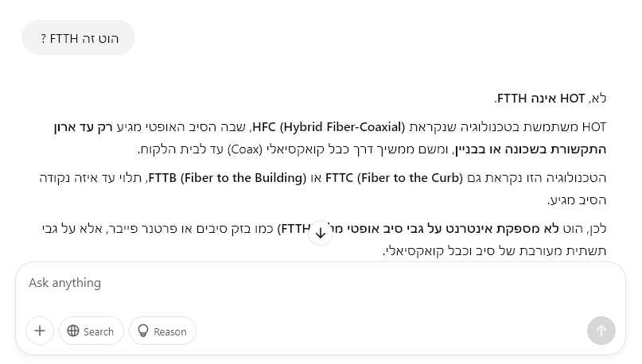Click the user message bubble about FTTH
This screenshot has height=364, width=642.
click(78, 37)
